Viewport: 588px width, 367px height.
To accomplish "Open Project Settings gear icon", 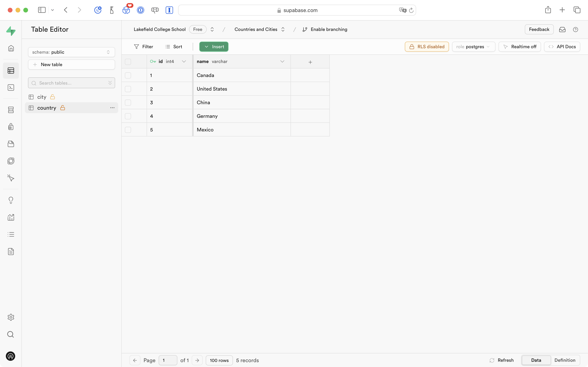I will tap(11, 317).
